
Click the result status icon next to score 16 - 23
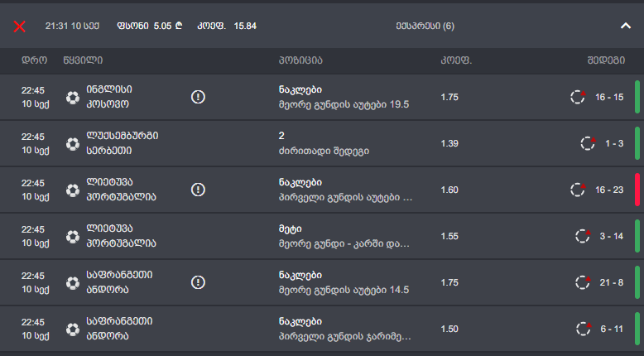[578, 190]
